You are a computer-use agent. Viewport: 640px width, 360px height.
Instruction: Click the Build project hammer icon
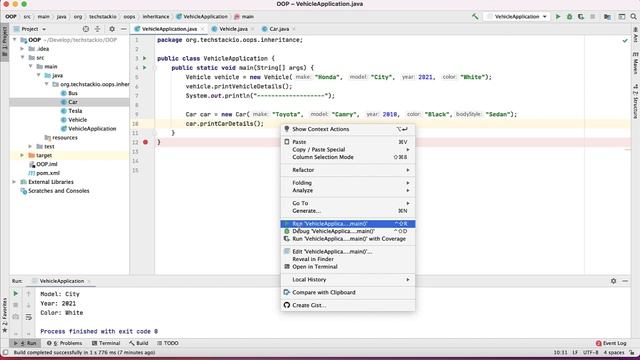475,17
